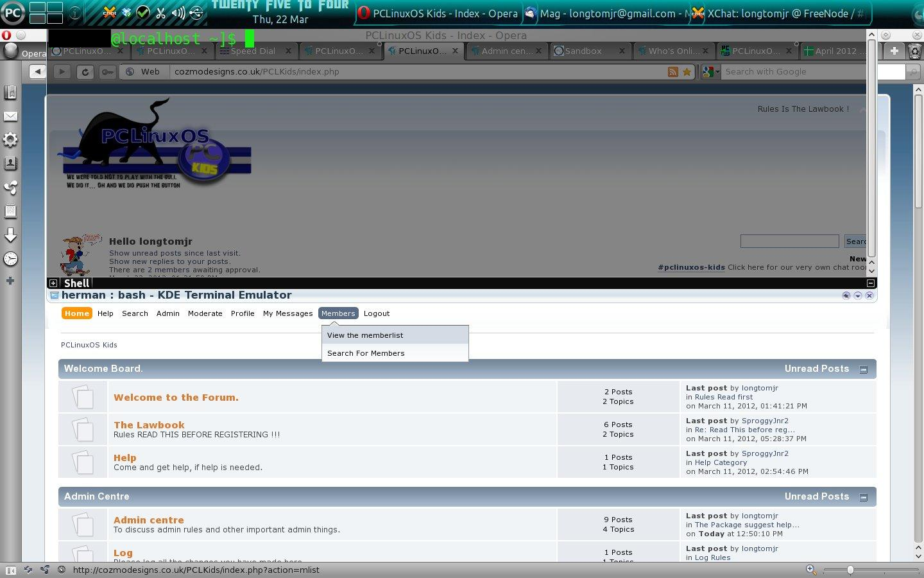
Task: Open the Admin centre board link
Action: coord(149,520)
